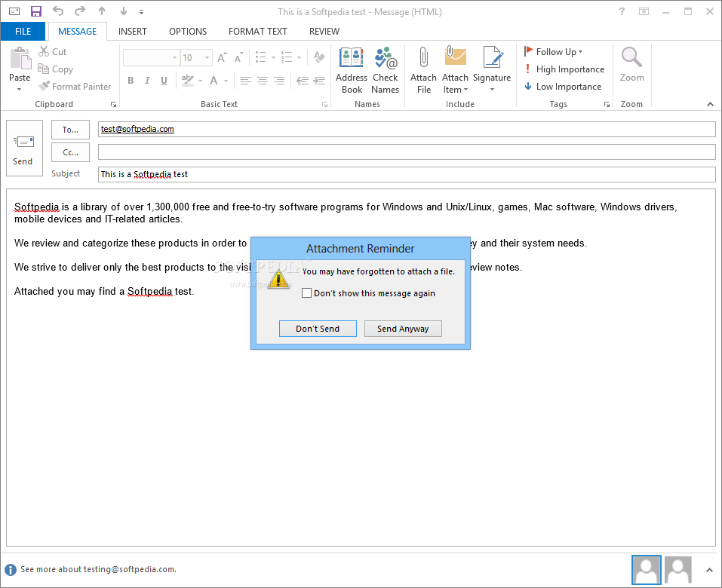Click the test@softpedia.com recipient
722x588 pixels.
(x=137, y=130)
